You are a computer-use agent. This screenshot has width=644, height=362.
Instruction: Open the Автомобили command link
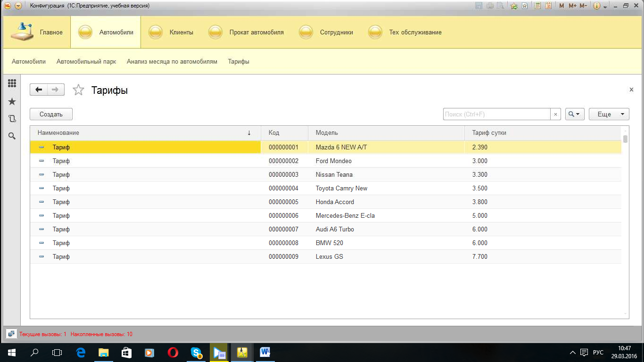[29, 61]
